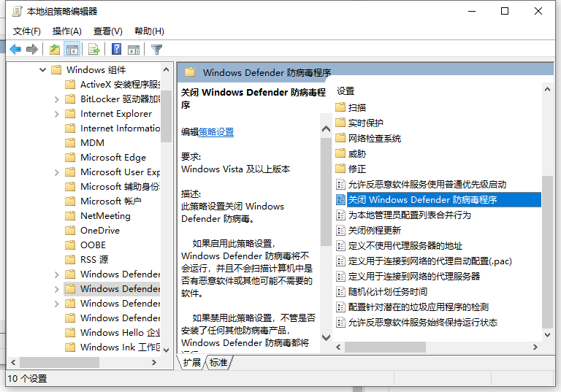Open Help via the question mark icon
The width and height of the screenshot is (561, 392).
coord(116,50)
